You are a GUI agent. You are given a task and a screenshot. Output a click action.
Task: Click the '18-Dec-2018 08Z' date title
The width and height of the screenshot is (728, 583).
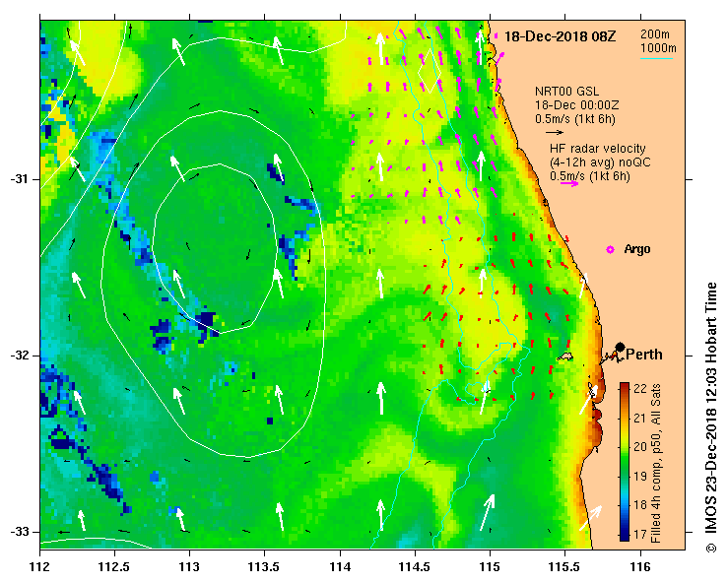(x=560, y=36)
